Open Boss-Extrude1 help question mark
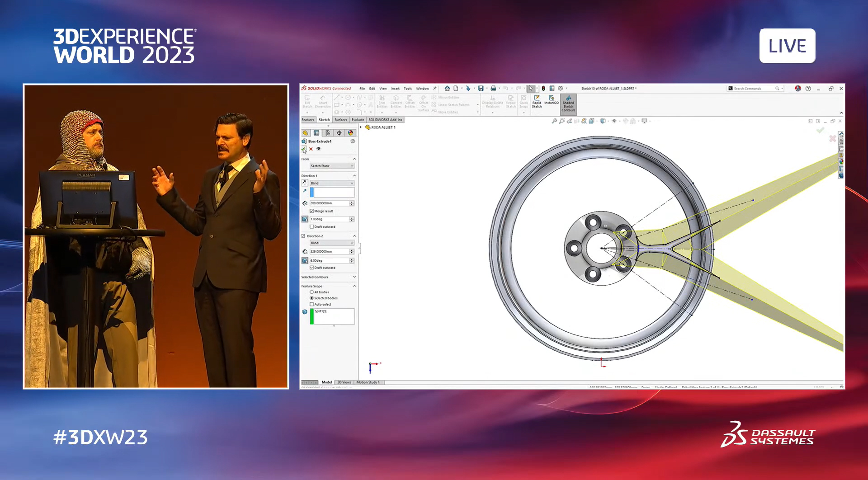This screenshot has height=480, width=868. click(353, 141)
